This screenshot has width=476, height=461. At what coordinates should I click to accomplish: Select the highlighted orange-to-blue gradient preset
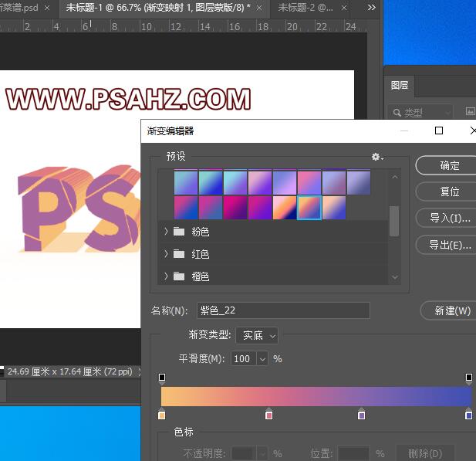[x=309, y=208]
